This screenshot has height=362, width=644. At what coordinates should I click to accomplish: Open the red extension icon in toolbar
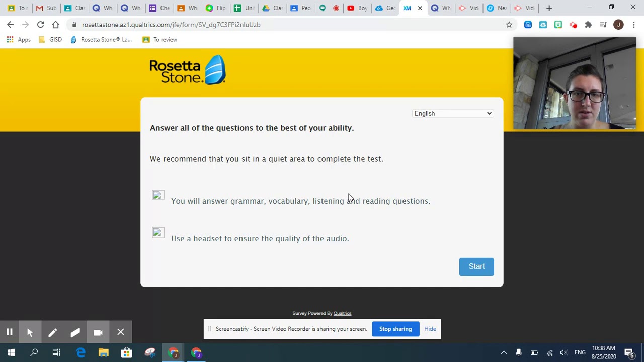[573, 24]
